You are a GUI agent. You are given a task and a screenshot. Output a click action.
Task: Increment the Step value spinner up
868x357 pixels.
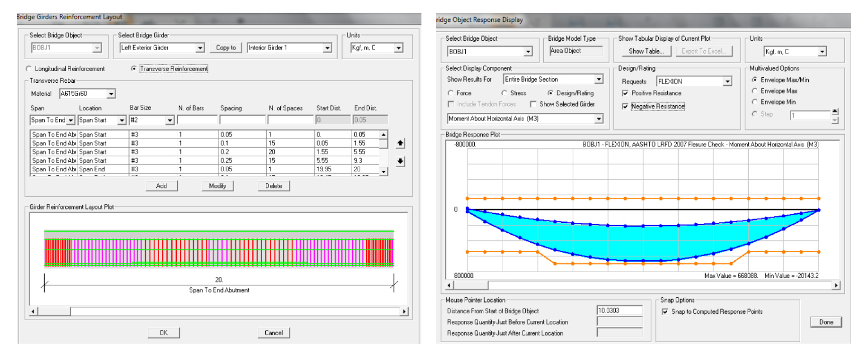point(835,111)
